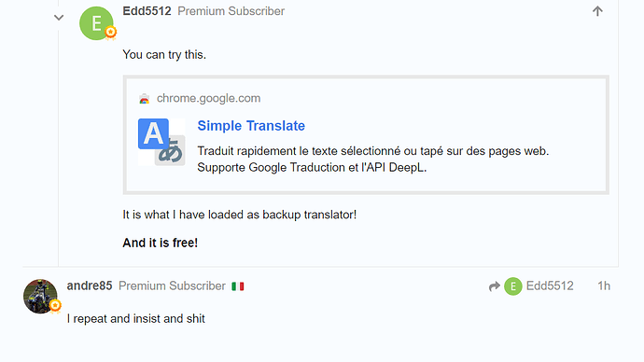Jump to parent post with up arrow
The width and height of the screenshot is (644, 362).
pyautogui.click(x=597, y=11)
